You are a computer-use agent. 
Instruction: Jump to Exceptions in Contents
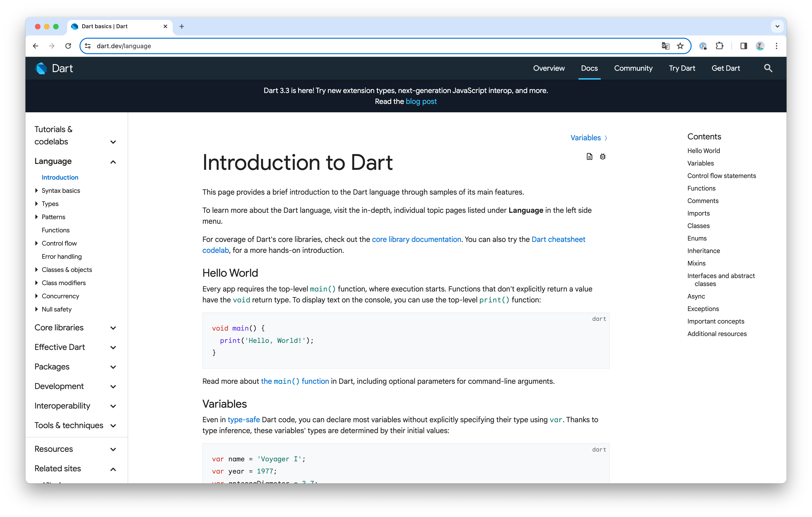[x=703, y=309]
